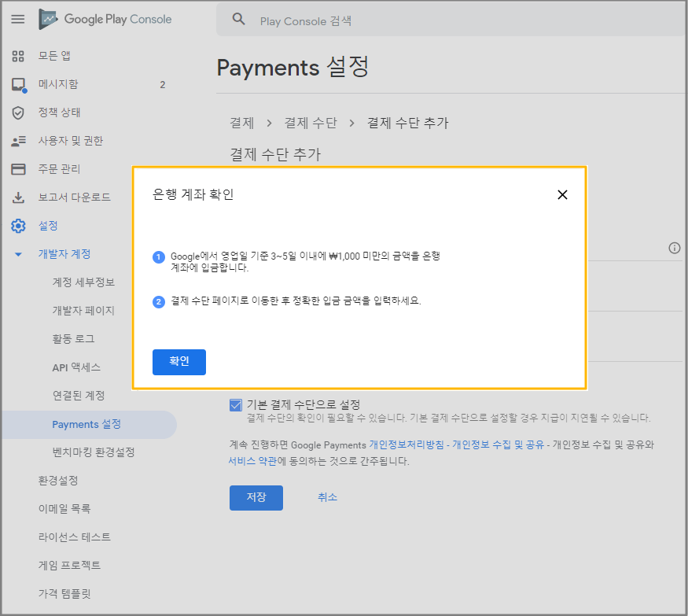Open the hamburger navigation menu

click(x=17, y=19)
